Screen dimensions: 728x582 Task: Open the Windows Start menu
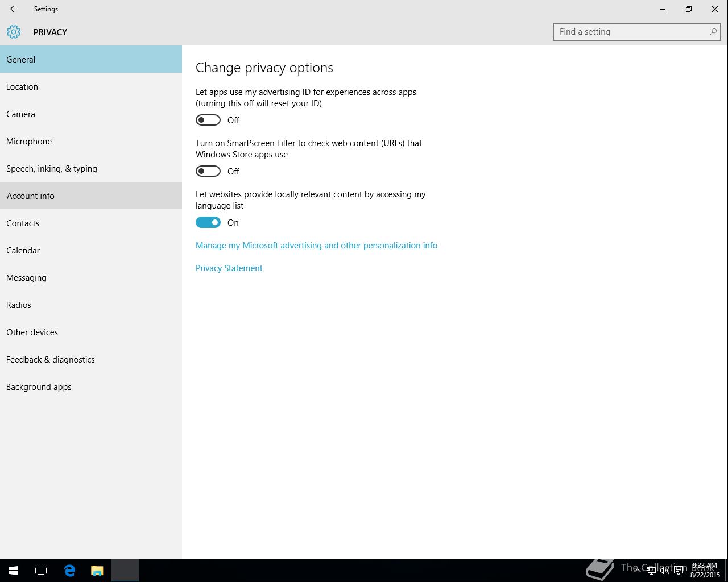(x=14, y=571)
